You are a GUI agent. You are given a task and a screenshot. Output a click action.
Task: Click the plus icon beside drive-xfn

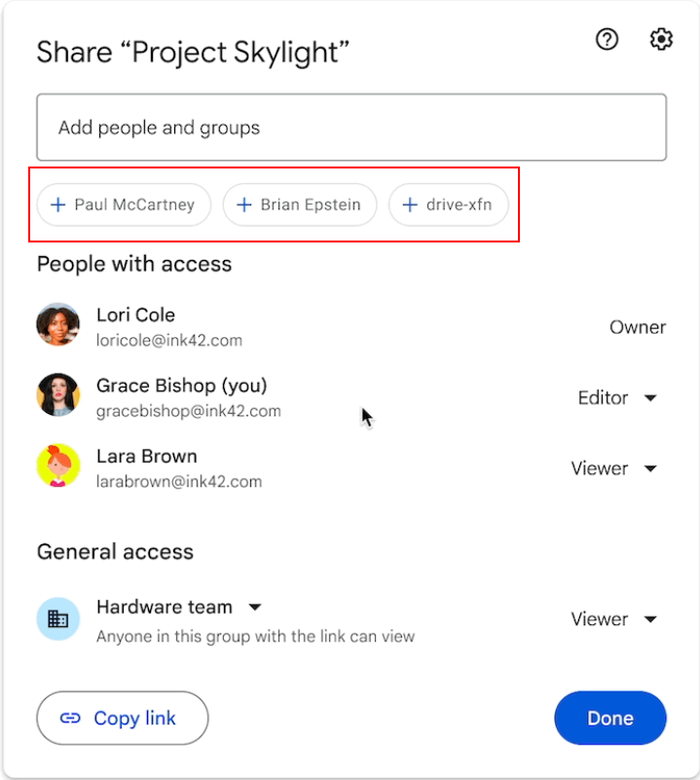(x=410, y=204)
